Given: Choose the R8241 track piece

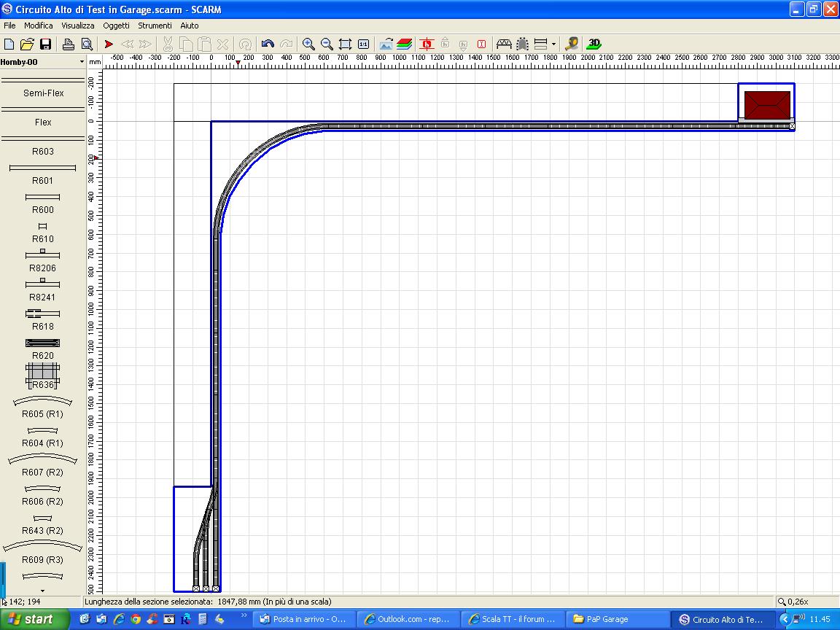Looking at the screenshot, I should click(x=43, y=290).
